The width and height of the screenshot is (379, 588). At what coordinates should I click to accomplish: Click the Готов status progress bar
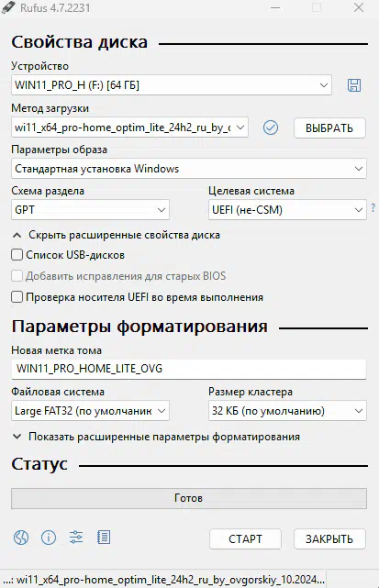[x=189, y=498]
